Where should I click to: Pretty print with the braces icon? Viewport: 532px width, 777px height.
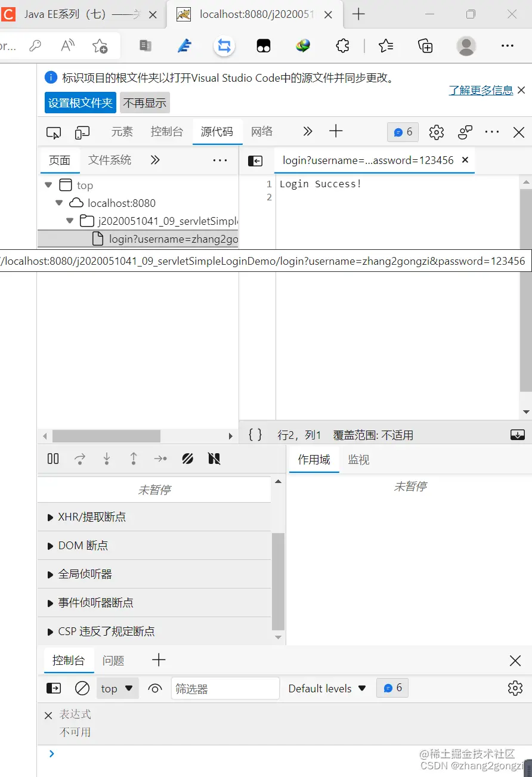pyautogui.click(x=255, y=435)
